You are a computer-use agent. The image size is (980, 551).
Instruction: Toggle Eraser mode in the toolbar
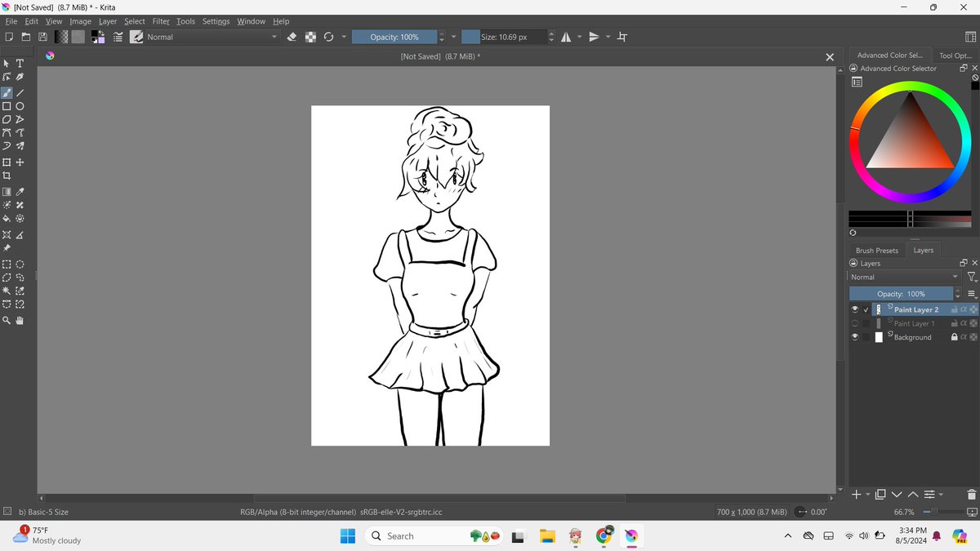[292, 37]
